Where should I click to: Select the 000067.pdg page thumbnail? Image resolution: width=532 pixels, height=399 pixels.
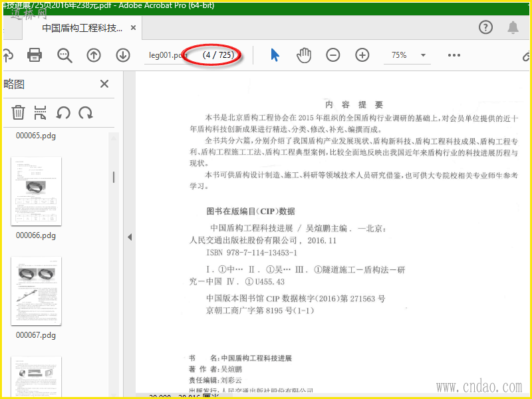pos(37,291)
